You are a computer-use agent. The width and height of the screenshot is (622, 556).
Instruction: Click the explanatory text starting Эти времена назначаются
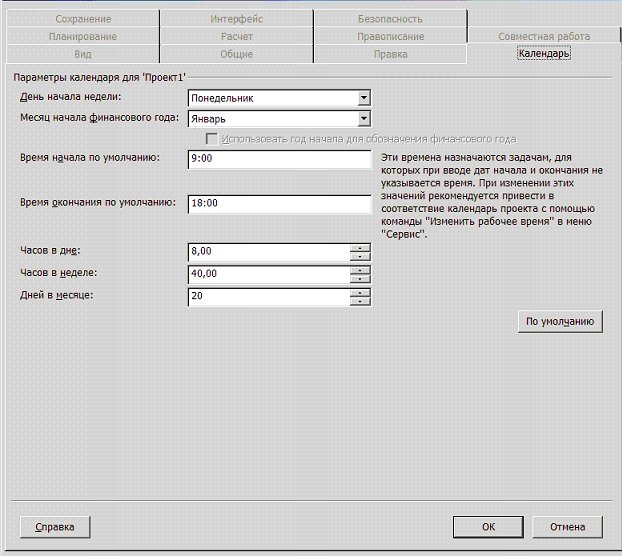click(x=492, y=196)
